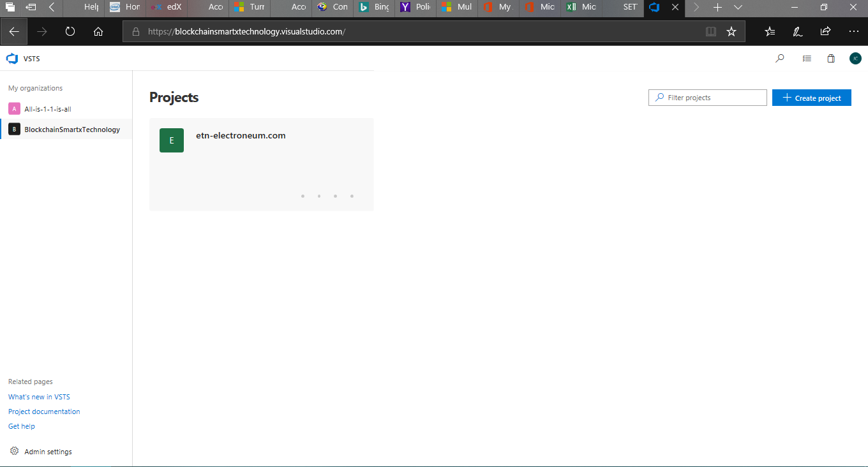The width and height of the screenshot is (868, 467).
Task: Switch to the Con browser tab
Action: pos(333,8)
